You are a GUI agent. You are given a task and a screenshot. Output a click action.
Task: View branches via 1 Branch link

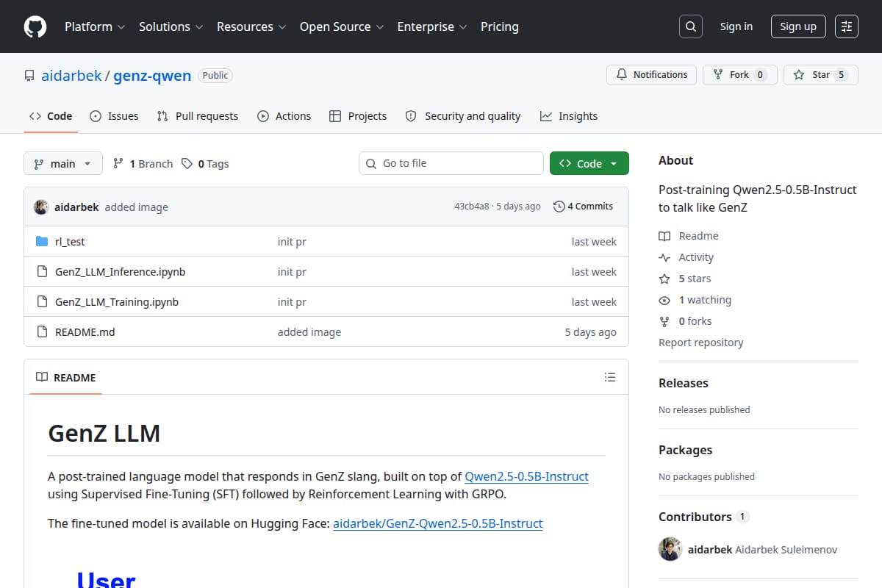[x=143, y=163]
